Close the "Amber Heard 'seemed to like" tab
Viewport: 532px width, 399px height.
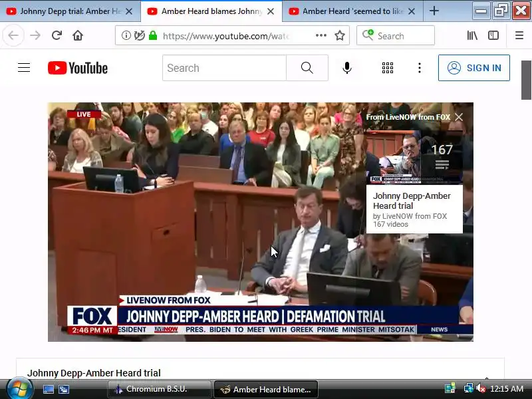(412, 11)
